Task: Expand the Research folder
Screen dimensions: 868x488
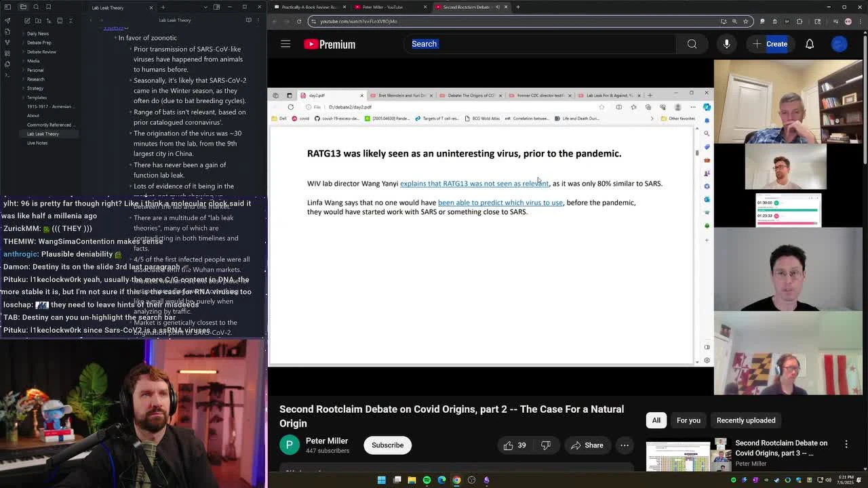Action: pyautogui.click(x=36, y=79)
